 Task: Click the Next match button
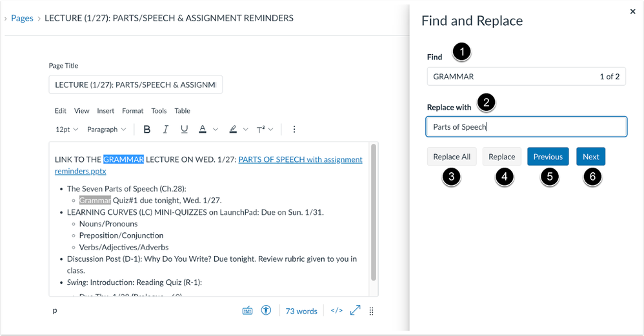pos(590,157)
